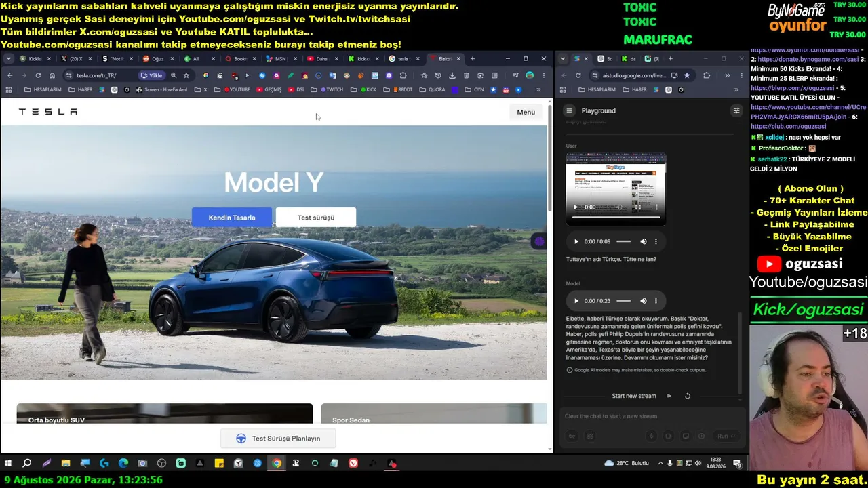
Task: Switch to the MSN tab
Action: click(279, 59)
